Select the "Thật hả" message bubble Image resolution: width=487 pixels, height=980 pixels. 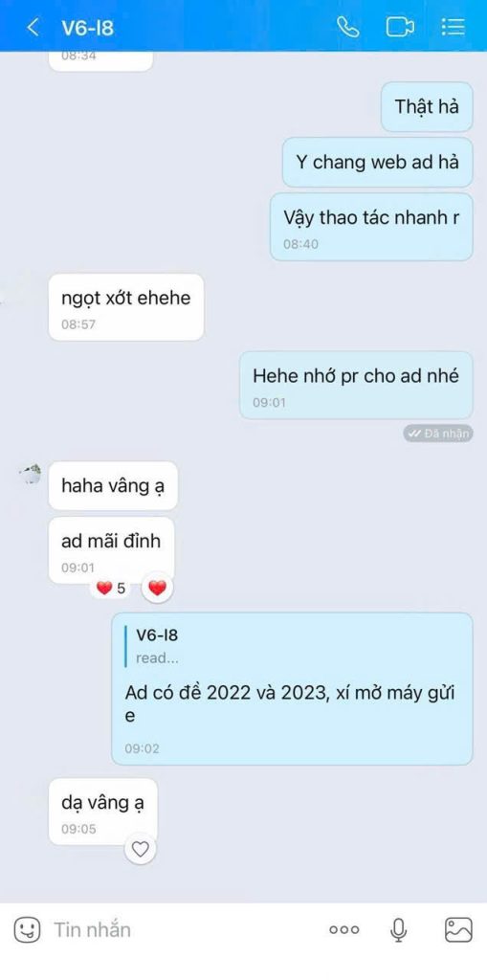point(427,106)
